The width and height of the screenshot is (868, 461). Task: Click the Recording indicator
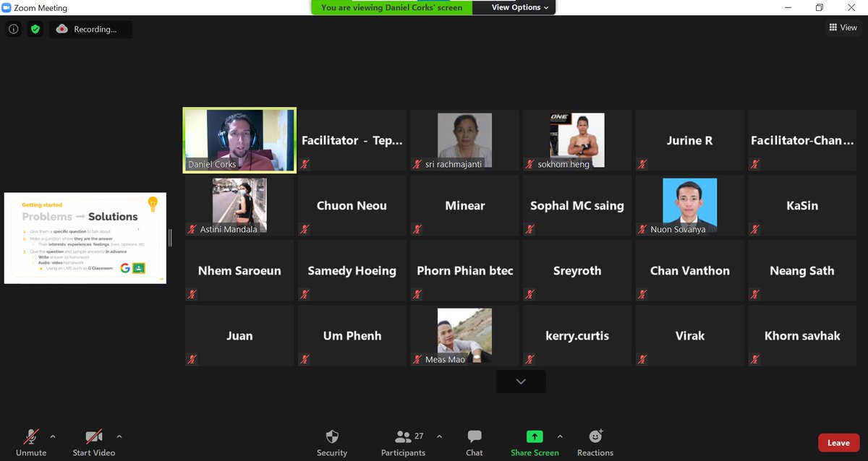coord(90,30)
